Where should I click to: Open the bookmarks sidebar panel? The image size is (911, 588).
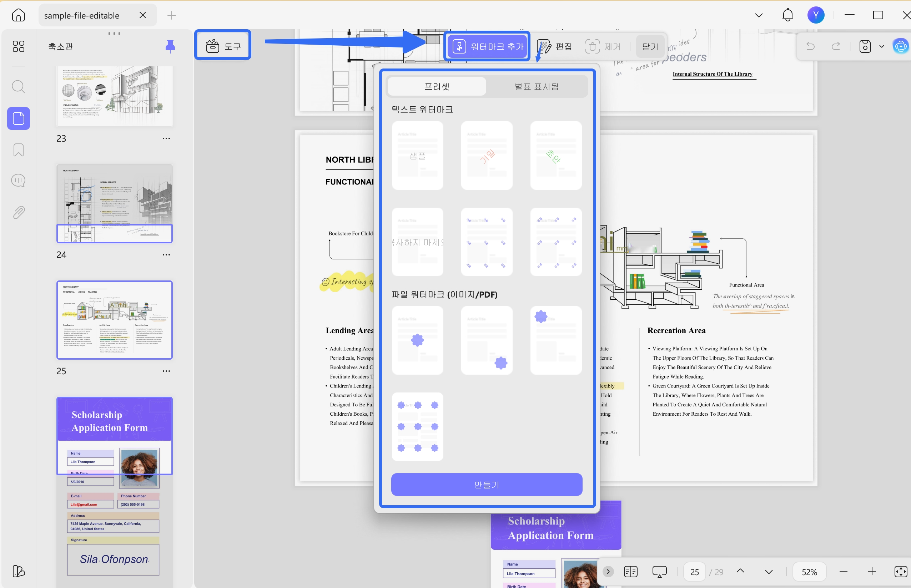18,150
